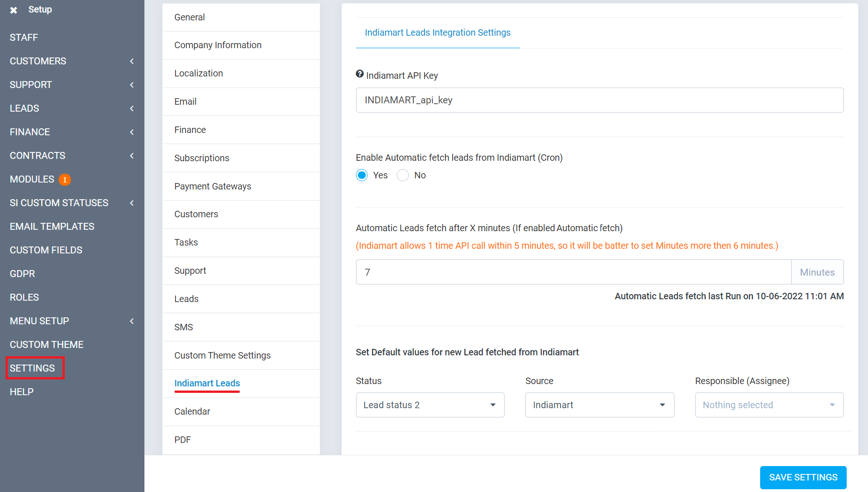Click the INDIAMART_api_key input field
This screenshot has height=492, width=868.
point(599,100)
